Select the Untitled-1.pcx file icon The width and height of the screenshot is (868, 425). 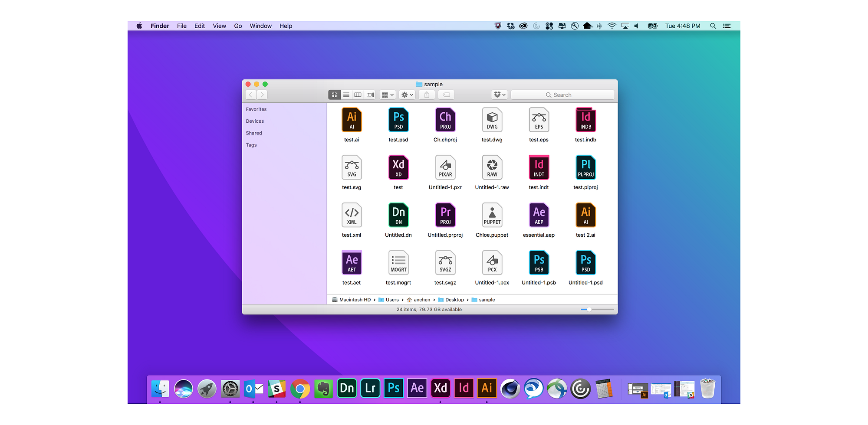(x=492, y=263)
